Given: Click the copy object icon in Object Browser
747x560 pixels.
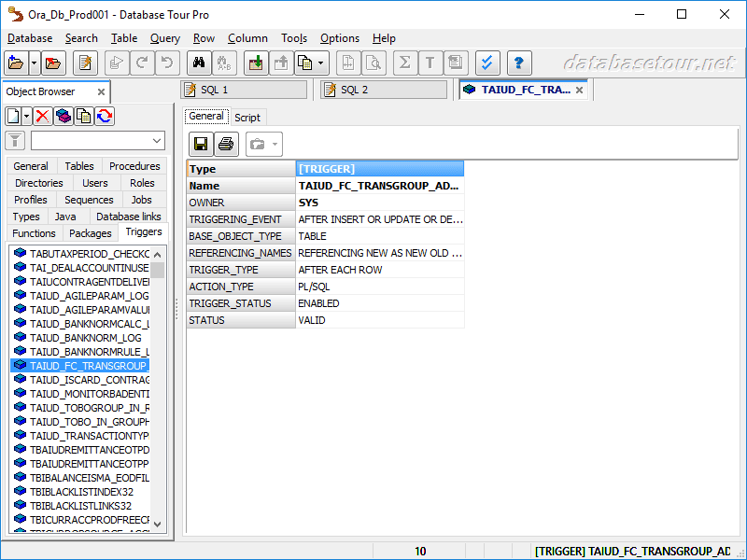Looking at the screenshot, I should pyautogui.click(x=84, y=116).
